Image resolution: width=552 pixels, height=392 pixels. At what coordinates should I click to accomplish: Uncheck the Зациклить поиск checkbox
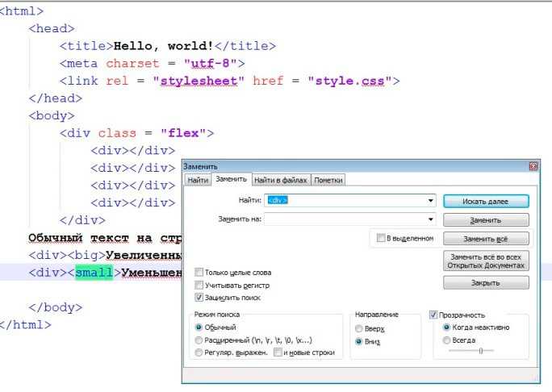tap(199, 298)
